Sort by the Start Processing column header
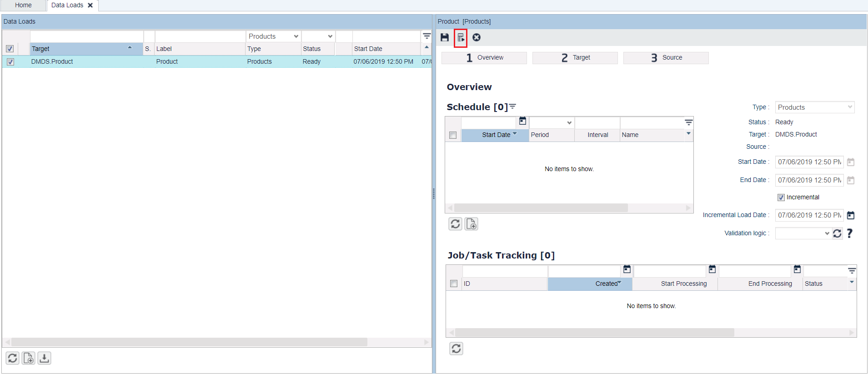Image resolution: width=868 pixels, height=375 pixels. click(x=683, y=284)
